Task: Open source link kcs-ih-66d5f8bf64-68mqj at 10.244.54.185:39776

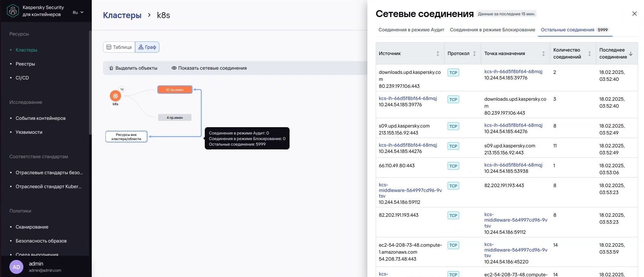Action: pos(408,99)
